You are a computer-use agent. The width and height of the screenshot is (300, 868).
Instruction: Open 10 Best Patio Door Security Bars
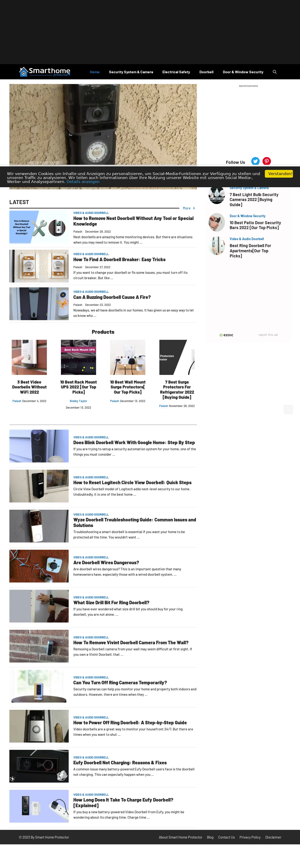[x=255, y=225]
